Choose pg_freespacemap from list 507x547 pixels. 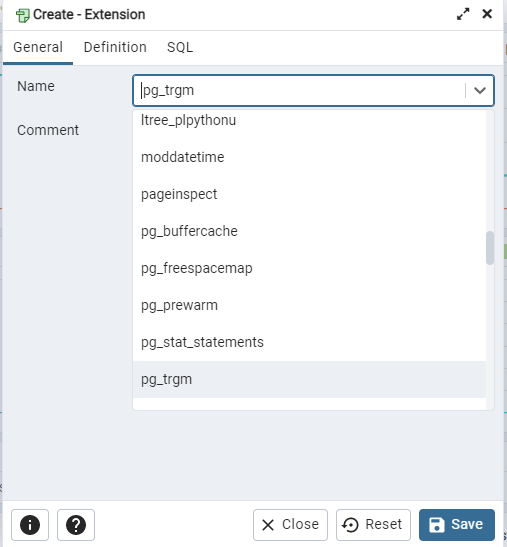click(x=309, y=268)
